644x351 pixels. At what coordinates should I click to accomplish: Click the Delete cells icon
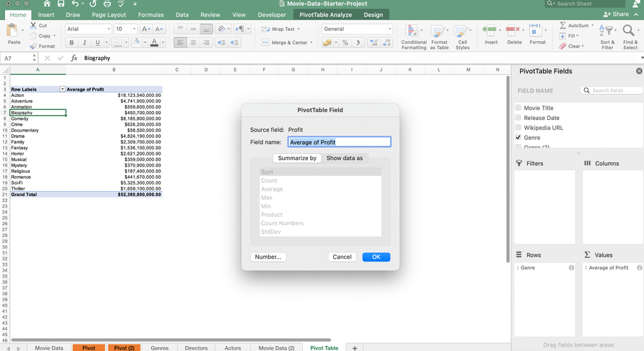coord(512,30)
